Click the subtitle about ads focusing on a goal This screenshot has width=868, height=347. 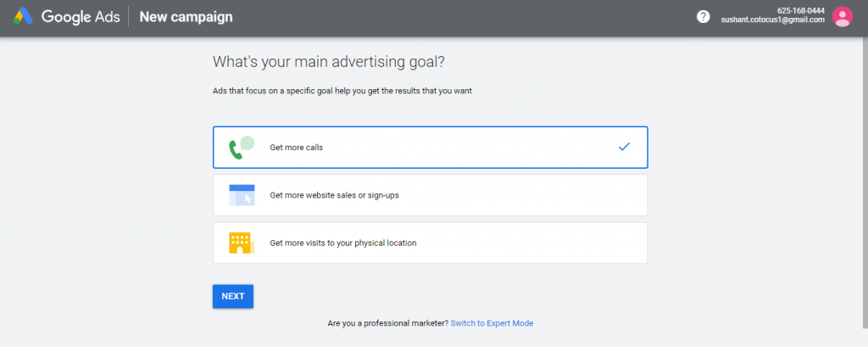[x=342, y=90]
